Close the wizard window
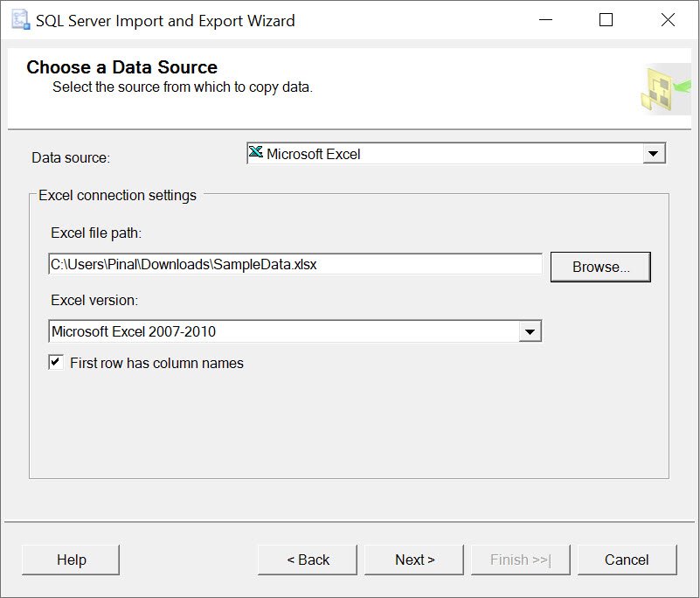This screenshot has height=598, width=700. click(x=668, y=20)
